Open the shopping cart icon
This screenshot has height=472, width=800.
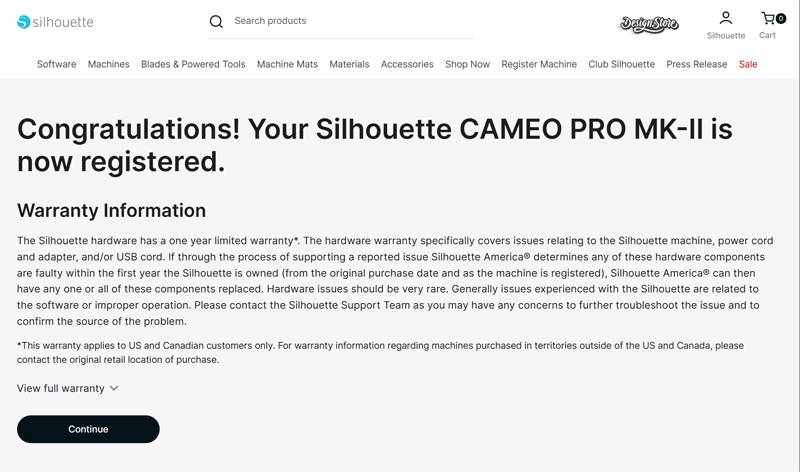(767, 18)
